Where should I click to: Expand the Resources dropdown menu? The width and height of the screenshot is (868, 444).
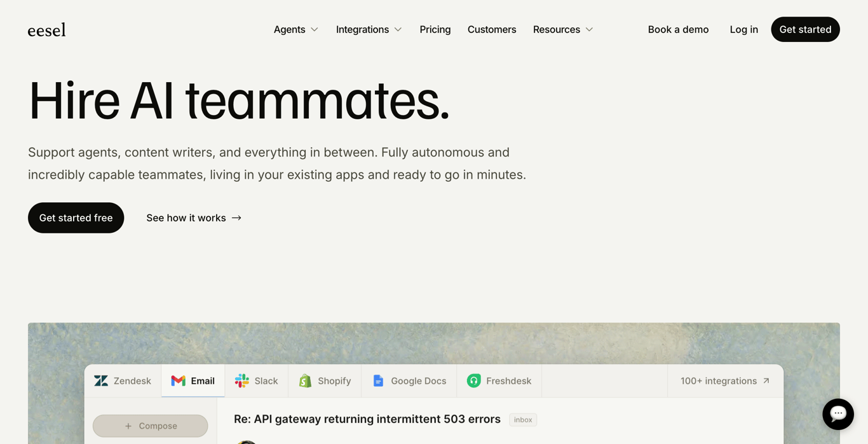pos(563,29)
